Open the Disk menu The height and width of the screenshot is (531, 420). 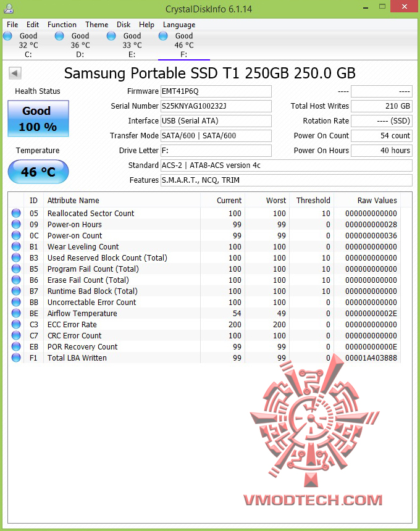click(124, 25)
